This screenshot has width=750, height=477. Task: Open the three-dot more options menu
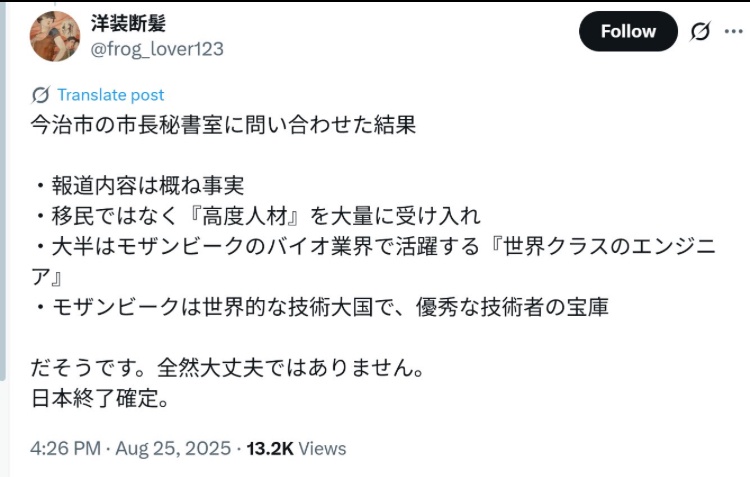[x=734, y=32]
